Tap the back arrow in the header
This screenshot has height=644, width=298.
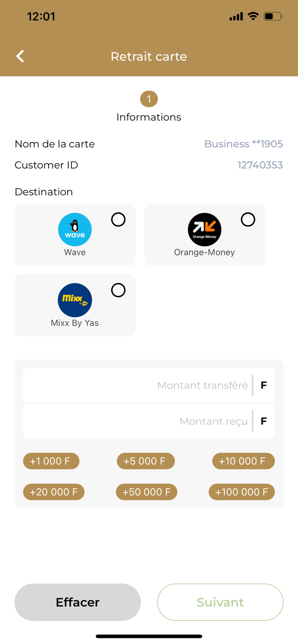19,56
